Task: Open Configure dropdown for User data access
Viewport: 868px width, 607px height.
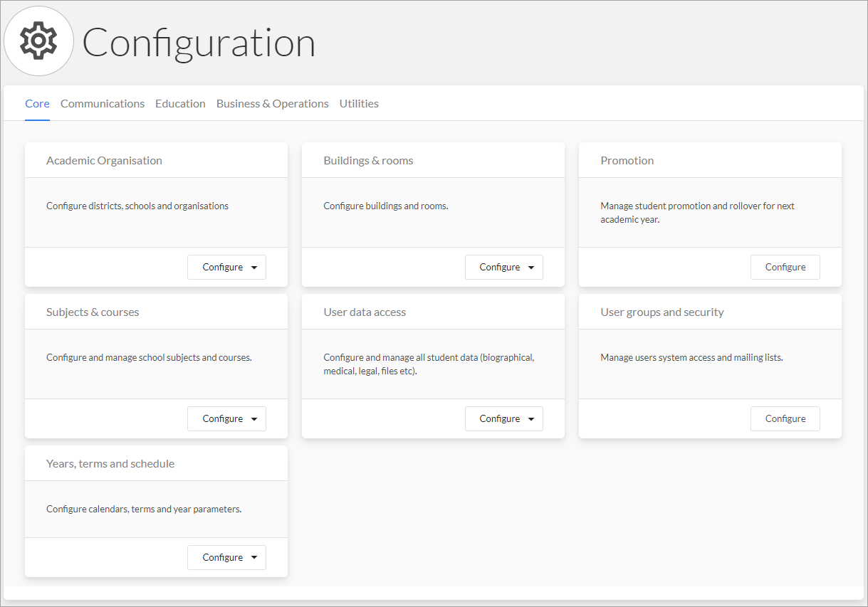Action: click(503, 419)
